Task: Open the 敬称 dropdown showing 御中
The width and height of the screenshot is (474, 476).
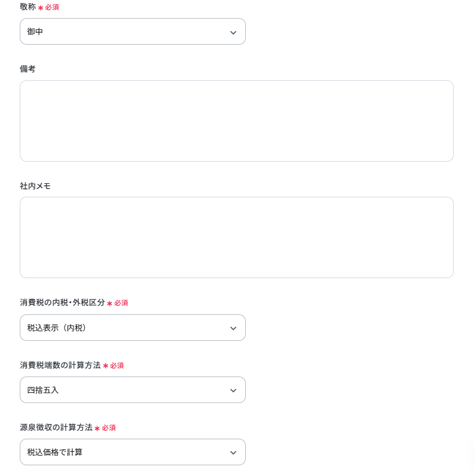Action: point(133,32)
